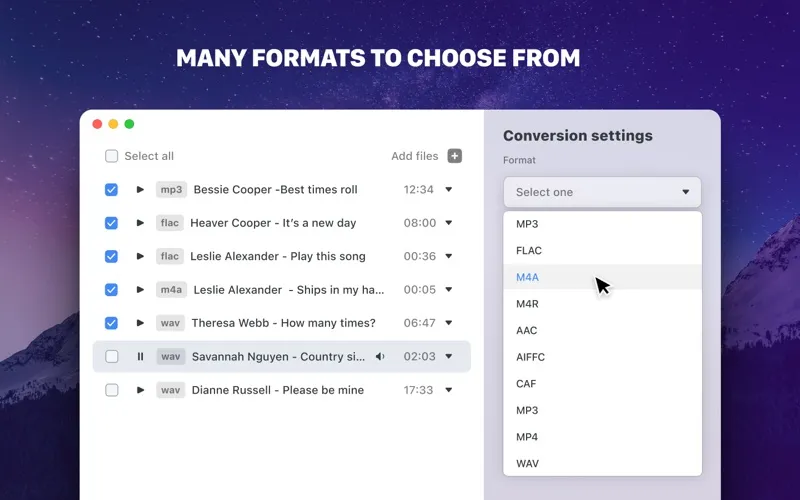800x500 pixels.
Task: Choose CAF from the format list
Action: tap(603, 383)
